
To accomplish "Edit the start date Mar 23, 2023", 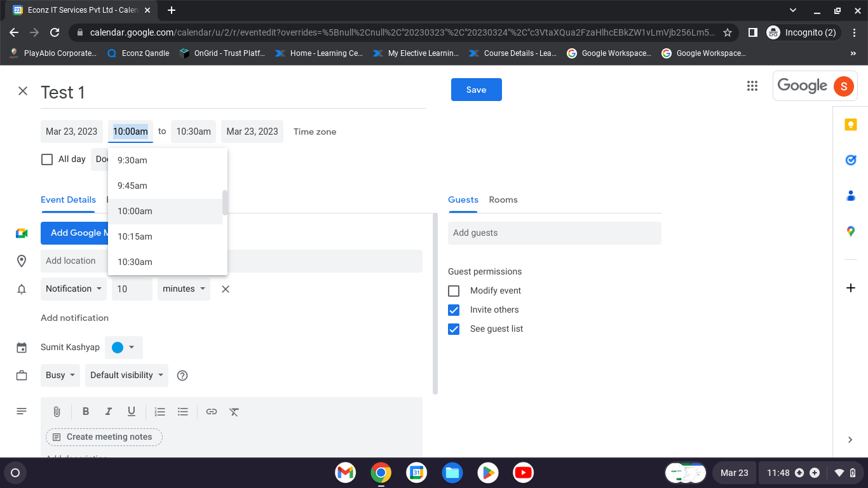I will tap(72, 132).
